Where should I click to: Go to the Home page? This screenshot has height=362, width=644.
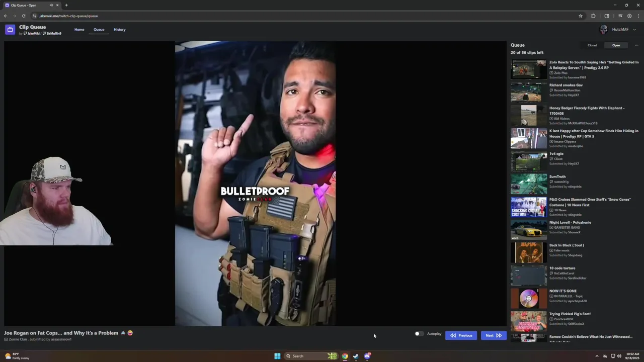tap(79, 30)
